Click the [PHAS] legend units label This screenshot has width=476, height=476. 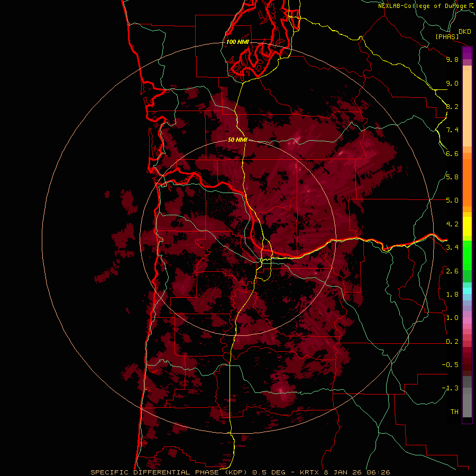447,36
